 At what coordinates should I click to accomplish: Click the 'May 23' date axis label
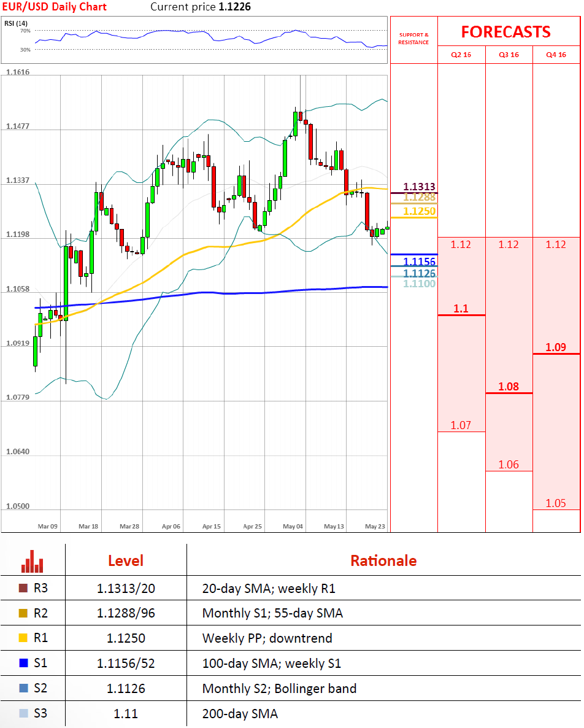click(x=375, y=527)
